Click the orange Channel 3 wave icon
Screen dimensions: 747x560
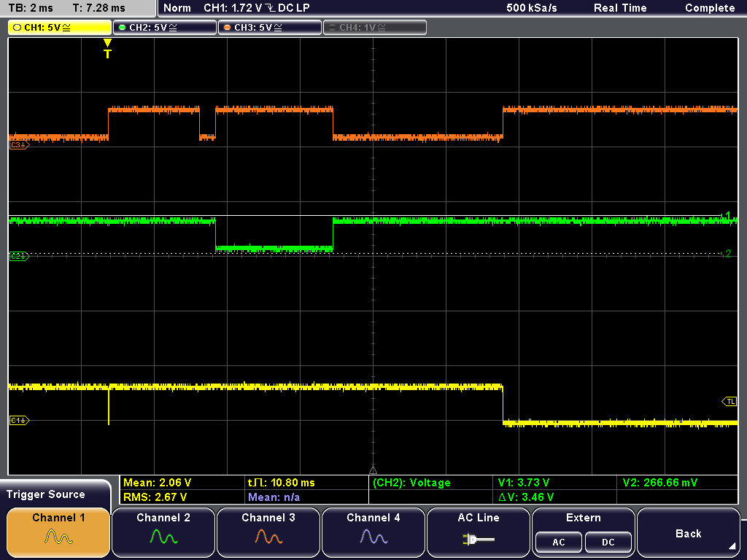(x=268, y=537)
